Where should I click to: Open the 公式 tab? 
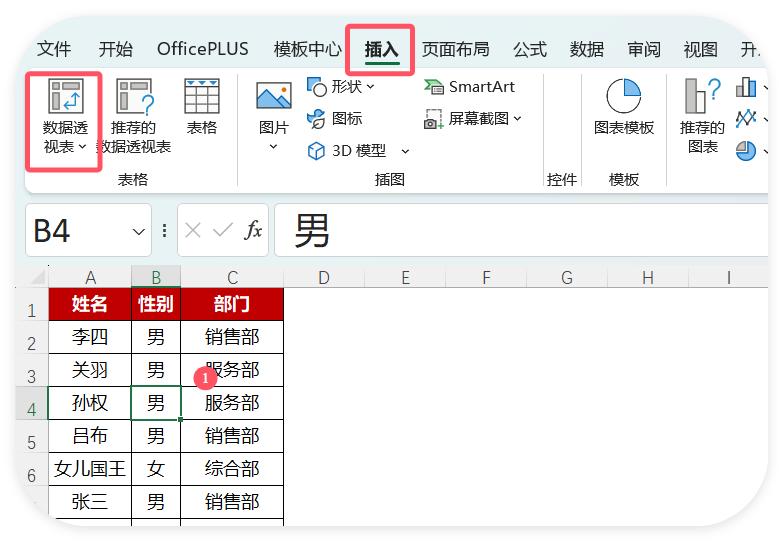(530, 49)
